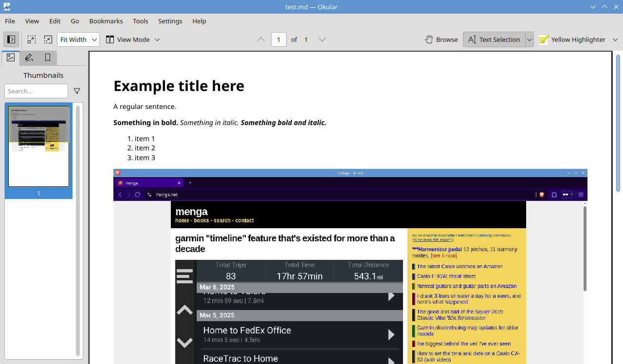Go to previous page arrow
The image size is (623, 364).
coord(261,39)
